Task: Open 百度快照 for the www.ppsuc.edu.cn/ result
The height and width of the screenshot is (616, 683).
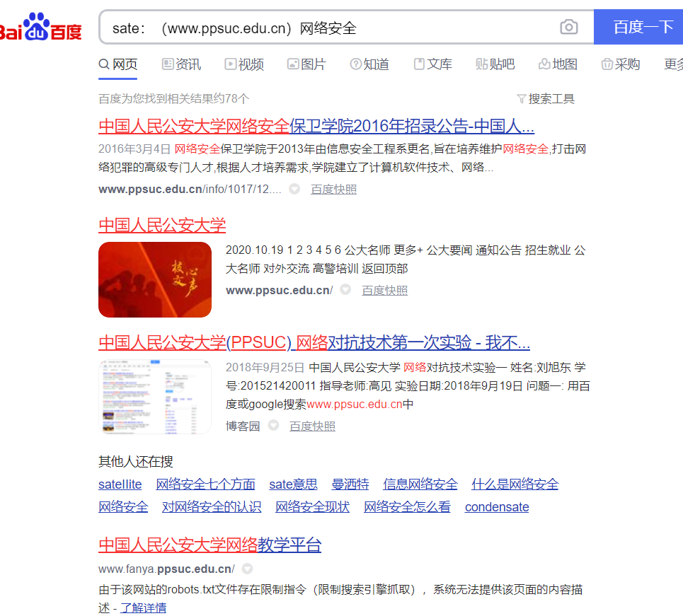Action: (x=384, y=291)
